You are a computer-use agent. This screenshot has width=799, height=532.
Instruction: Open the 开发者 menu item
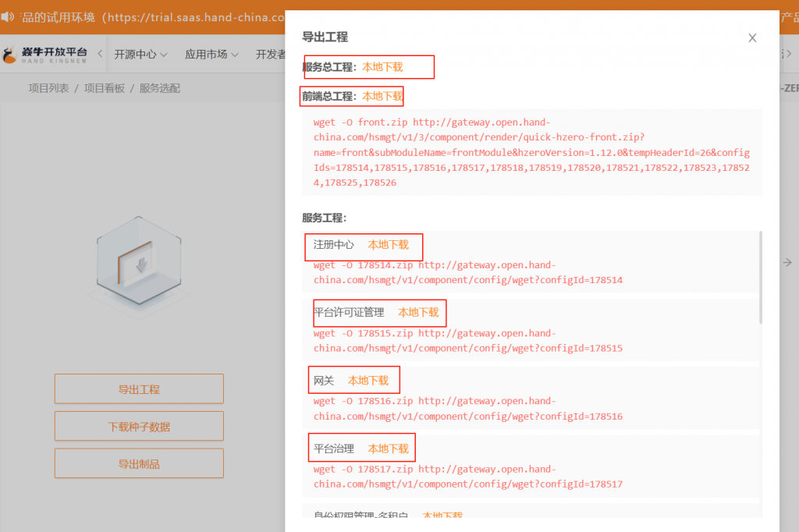[x=270, y=55]
